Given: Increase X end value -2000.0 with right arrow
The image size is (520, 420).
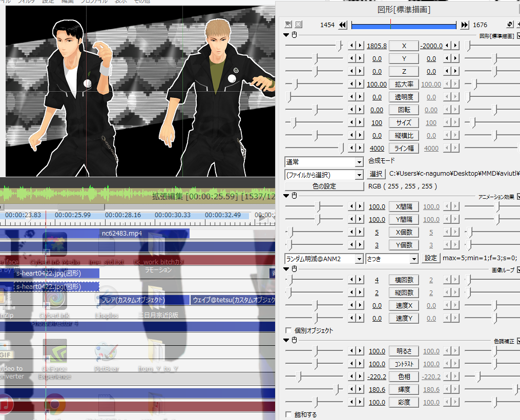Looking at the screenshot, I should (x=455, y=46).
